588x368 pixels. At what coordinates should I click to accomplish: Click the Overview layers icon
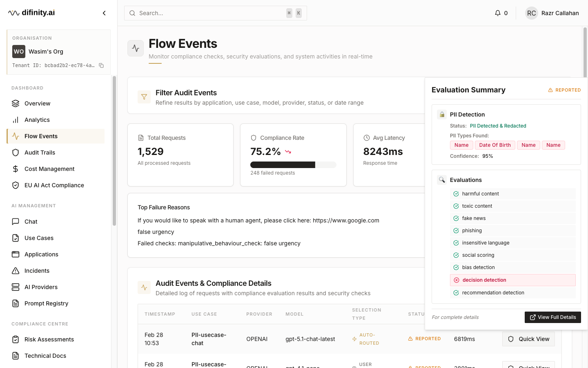pyautogui.click(x=16, y=103)
